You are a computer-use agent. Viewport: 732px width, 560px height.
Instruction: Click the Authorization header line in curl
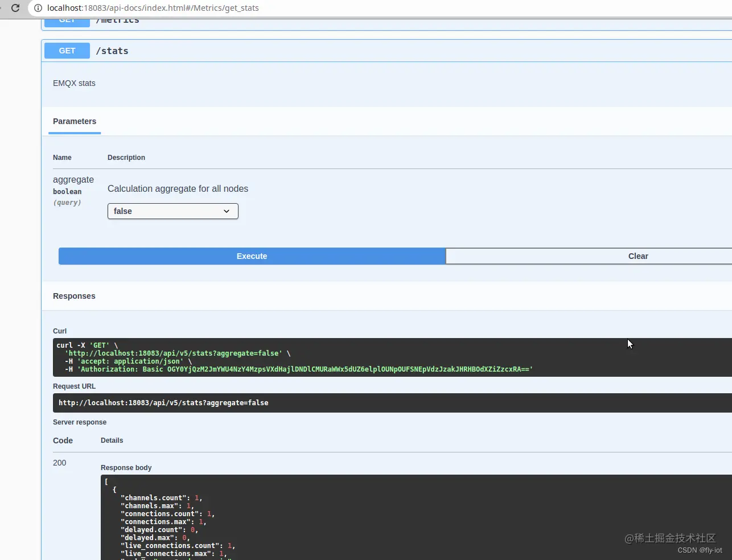coord(299,369)
